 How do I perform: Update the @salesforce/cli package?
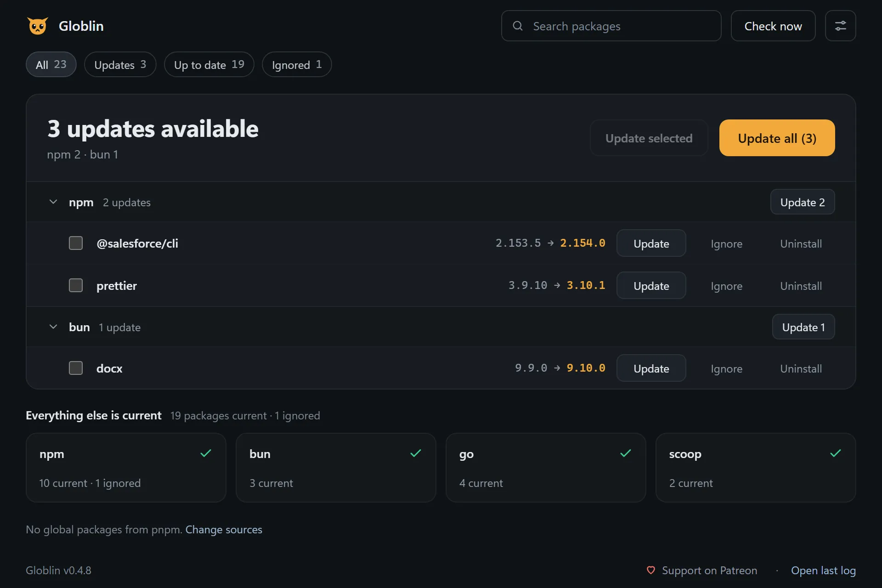click(x=651, y=243)
